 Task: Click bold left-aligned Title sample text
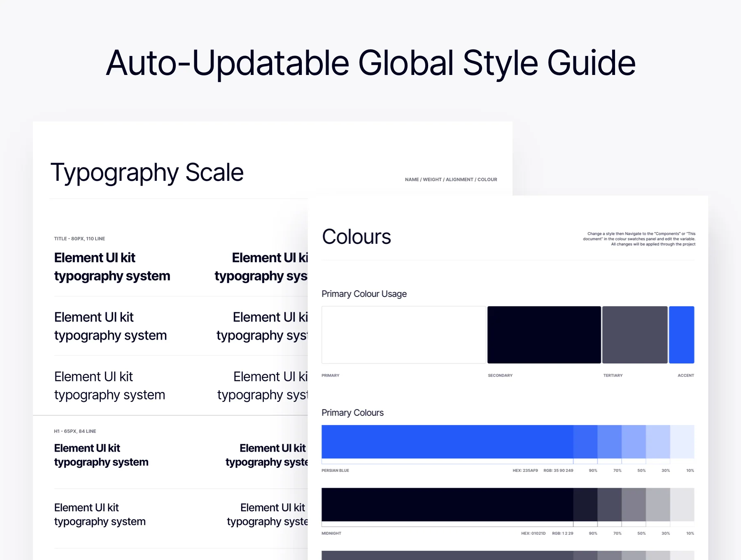coord(112,267)
